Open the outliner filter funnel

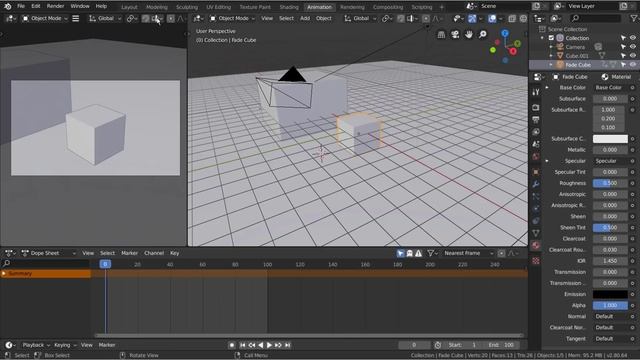(633, 18)
